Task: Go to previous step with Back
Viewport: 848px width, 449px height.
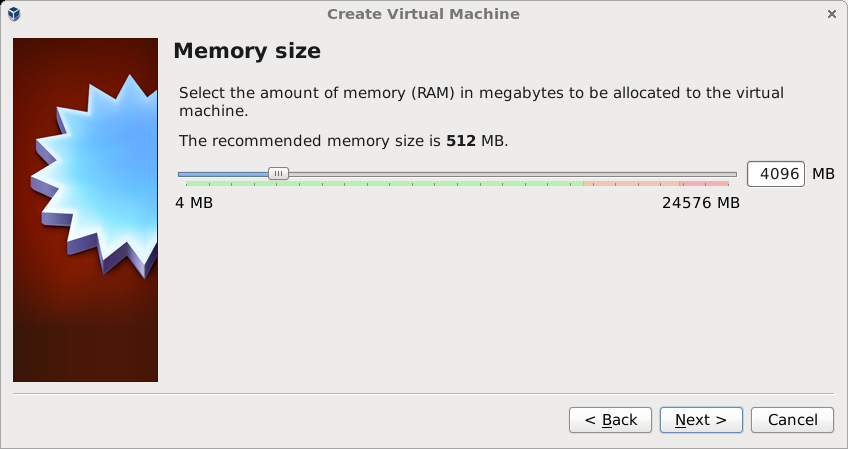Action: point(611,420)
